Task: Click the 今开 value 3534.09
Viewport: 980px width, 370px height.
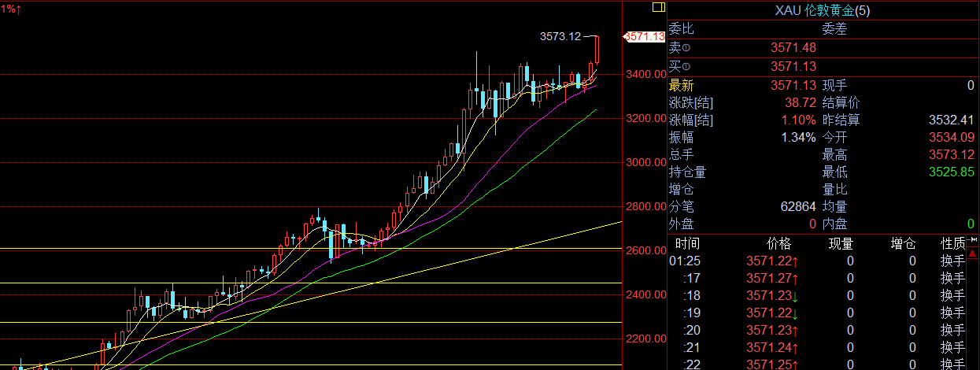Action: [x=952, y=137]
